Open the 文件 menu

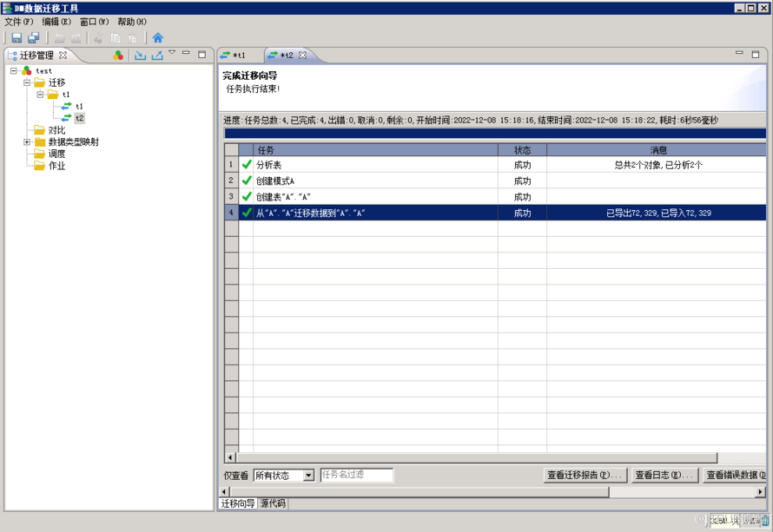18,22
